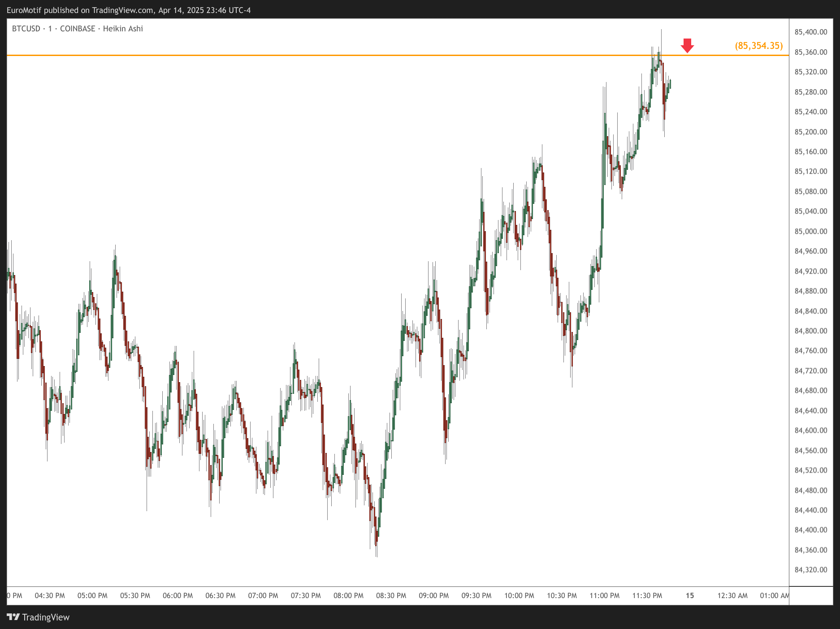Screen dimensions: 840x629
Task: Click the 10:00 PM time axis label
Action: (x=519, y=595)
